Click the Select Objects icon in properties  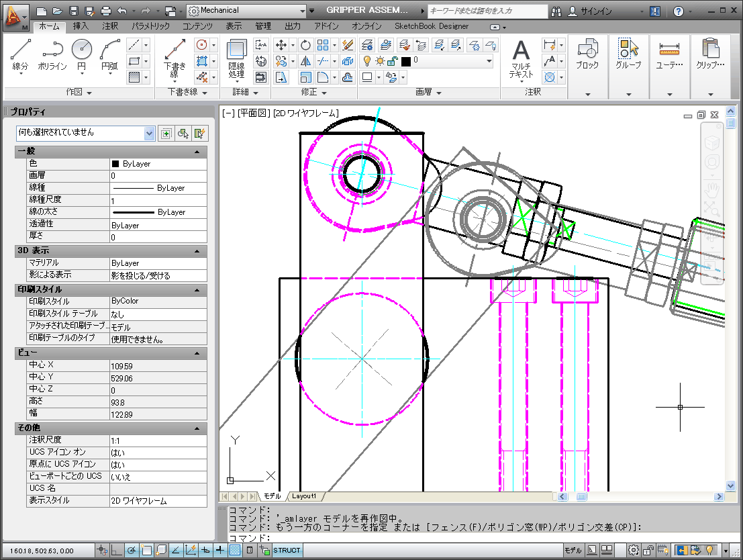(x=183, y=134)
